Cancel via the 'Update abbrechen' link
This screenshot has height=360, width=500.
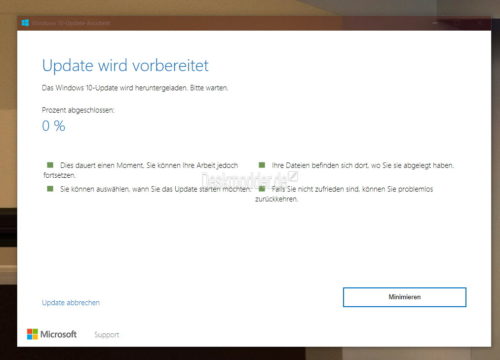(x=71, y=303)
